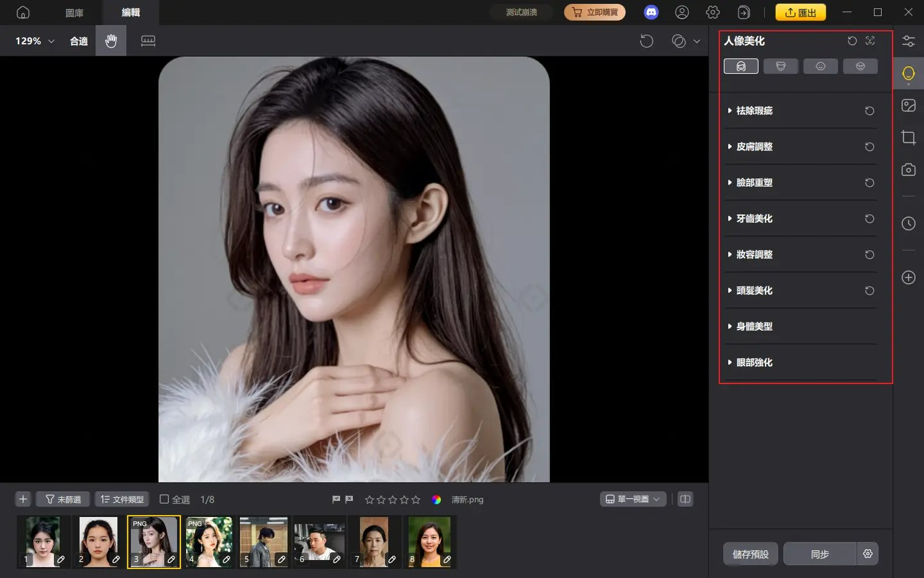The height and width of the screenshot is (578, 924).
Task: Select thumbnail 5 in the filmstrip
Action: point(264,541)
